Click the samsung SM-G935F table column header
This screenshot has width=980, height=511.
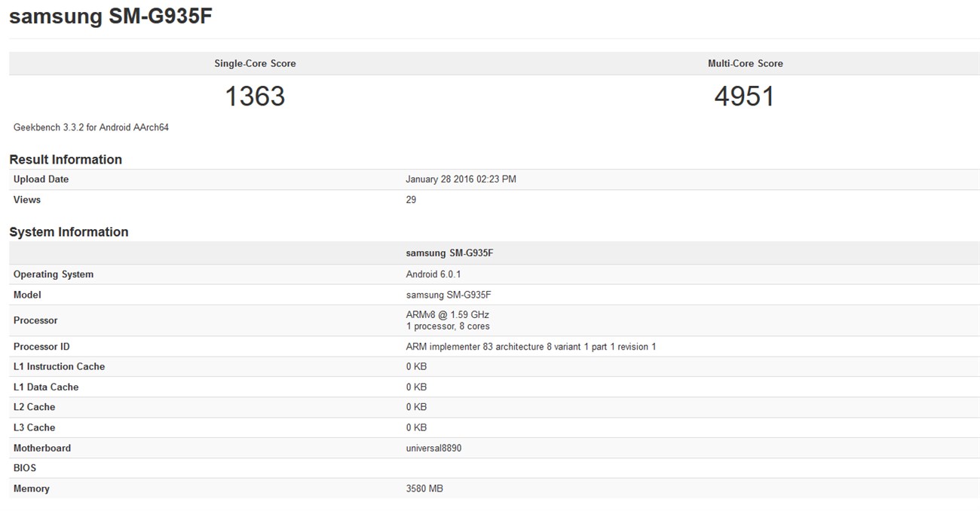pyautogui.click(x=449, y=253)
